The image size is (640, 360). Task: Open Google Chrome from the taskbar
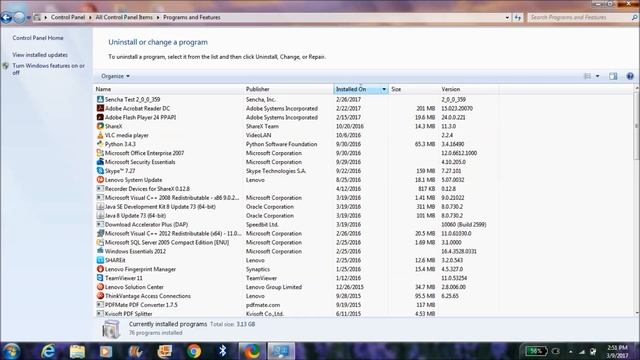coord(194,351)
